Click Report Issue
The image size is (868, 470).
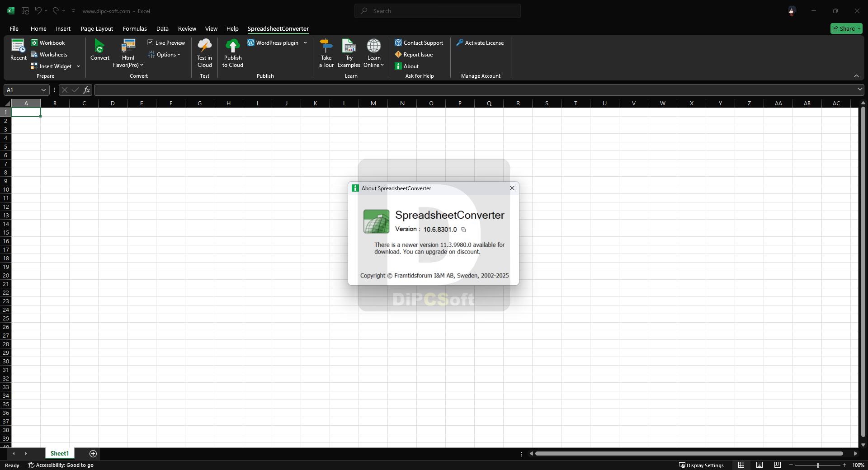coord(414,54)
